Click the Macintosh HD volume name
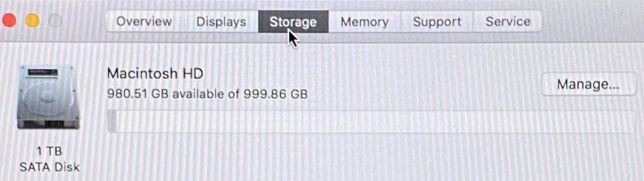644x181 pixels. [155, 74]
